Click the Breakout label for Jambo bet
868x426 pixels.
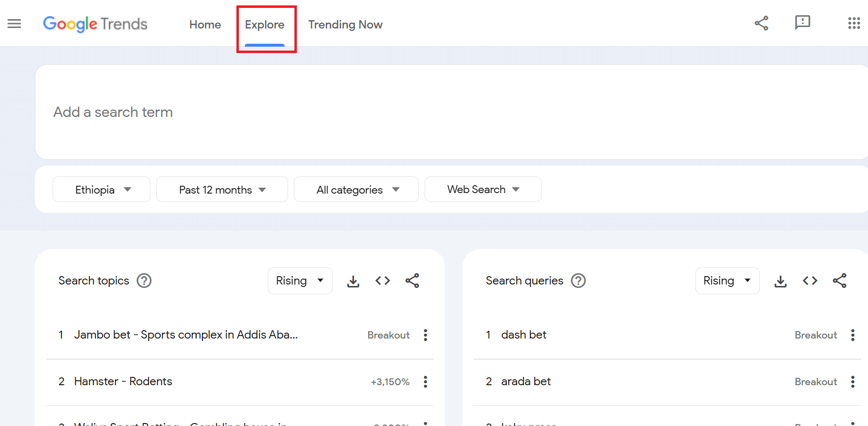388,335
